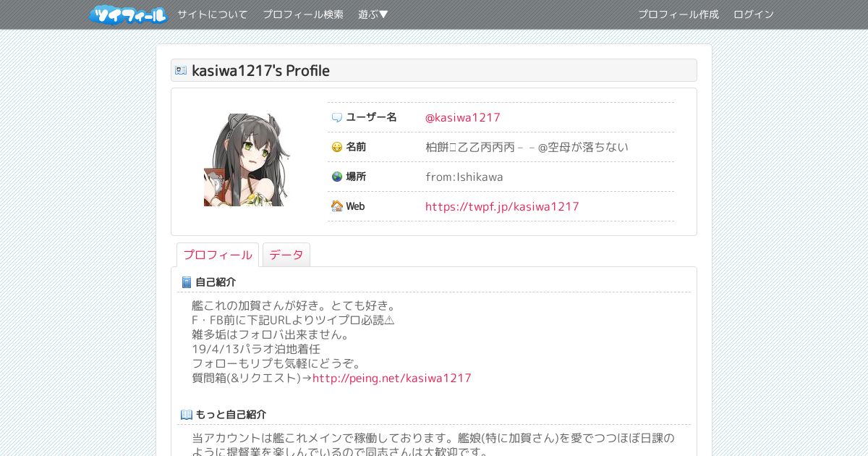Click the house icon beside Web
Screen dimensions: 868x456
coord(337,206)
